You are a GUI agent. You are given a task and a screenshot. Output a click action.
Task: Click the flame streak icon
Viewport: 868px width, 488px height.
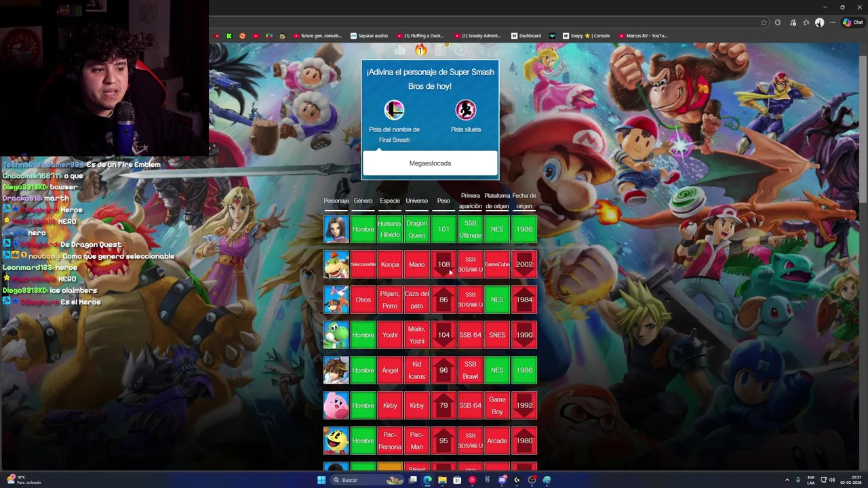point(420,49)
